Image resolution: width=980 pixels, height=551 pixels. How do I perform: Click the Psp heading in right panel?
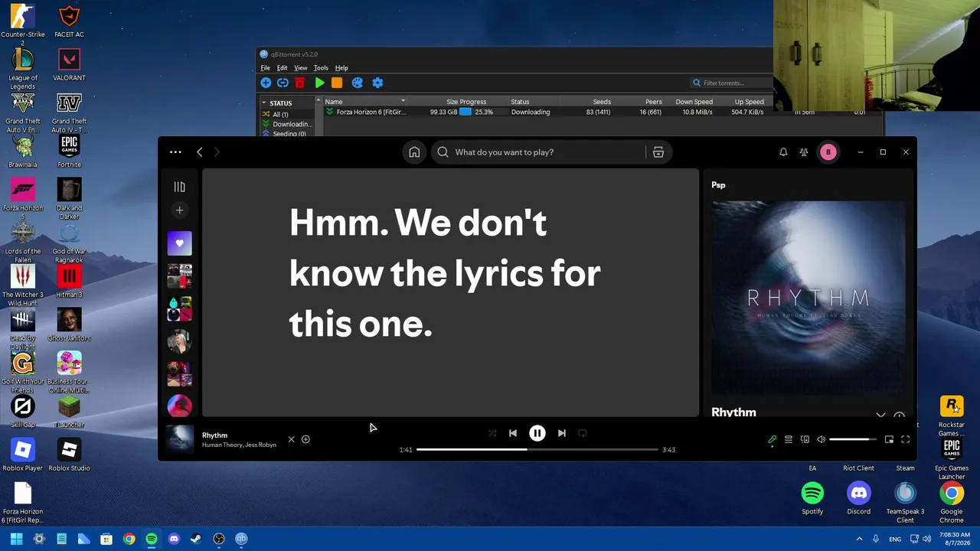click(x=718, y=185)
